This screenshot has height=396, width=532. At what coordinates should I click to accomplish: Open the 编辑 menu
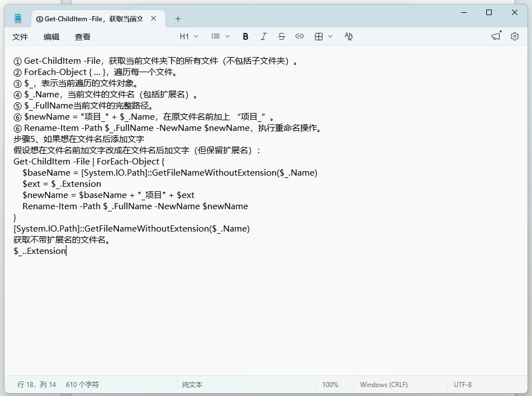(x=51, y=37)
